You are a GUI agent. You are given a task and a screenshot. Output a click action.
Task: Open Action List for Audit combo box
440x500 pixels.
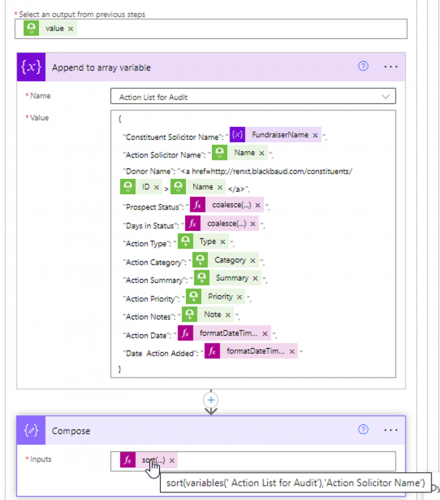253,97
